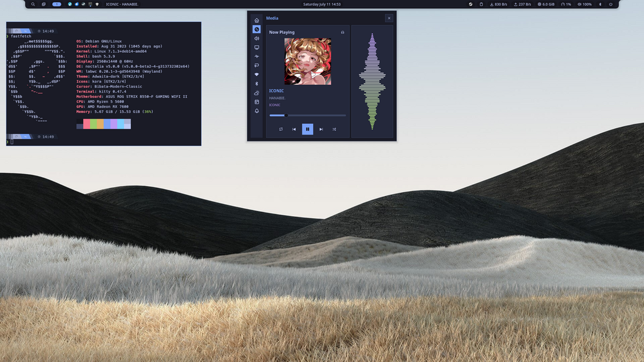Open the Bluetooth tab in panel sidebar
This screenshot has height=362, width=644.
pyautogui.click(x=257, y=84)
